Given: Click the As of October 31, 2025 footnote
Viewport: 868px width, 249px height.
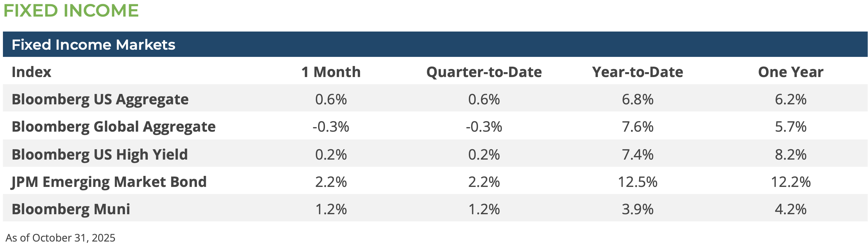Looking at the screenshot, I should pos(60,238).
